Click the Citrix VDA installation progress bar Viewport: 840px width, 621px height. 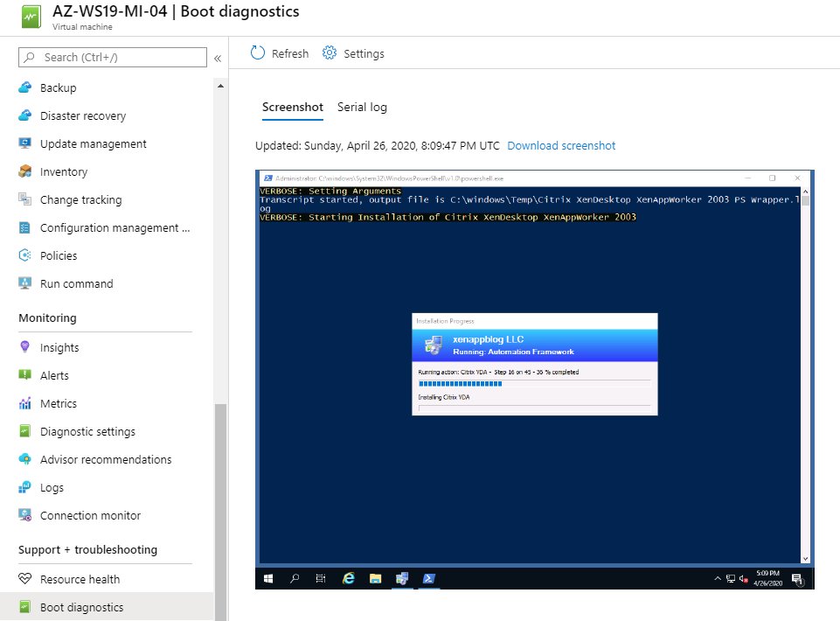[x=534, y=383]
